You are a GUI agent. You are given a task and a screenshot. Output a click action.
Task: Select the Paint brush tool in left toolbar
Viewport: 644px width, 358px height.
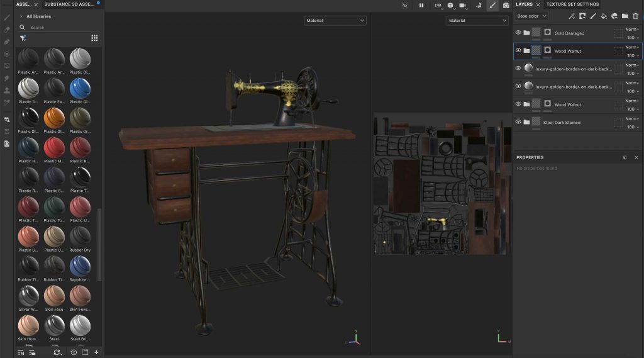pyautogui.click(x=7, y=18)
